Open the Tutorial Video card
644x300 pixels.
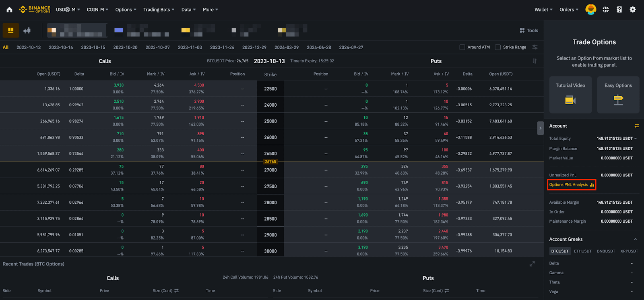(x=570, y=95)
